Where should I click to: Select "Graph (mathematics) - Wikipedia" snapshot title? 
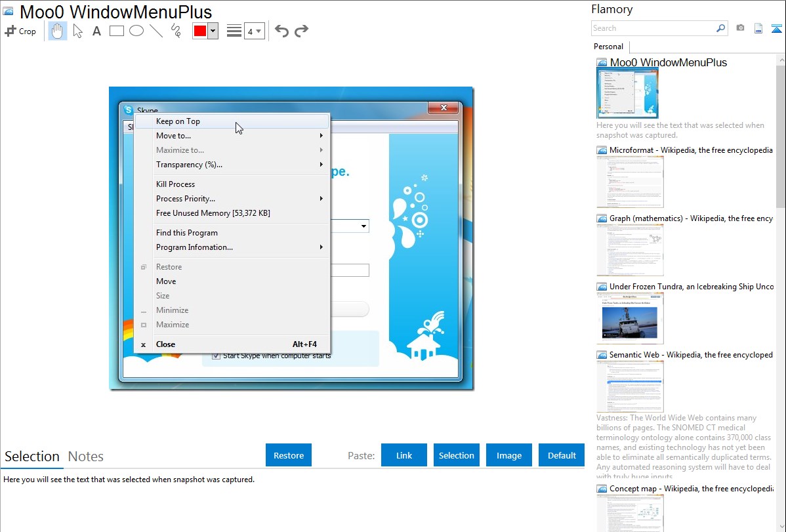[x=692, y=218]
